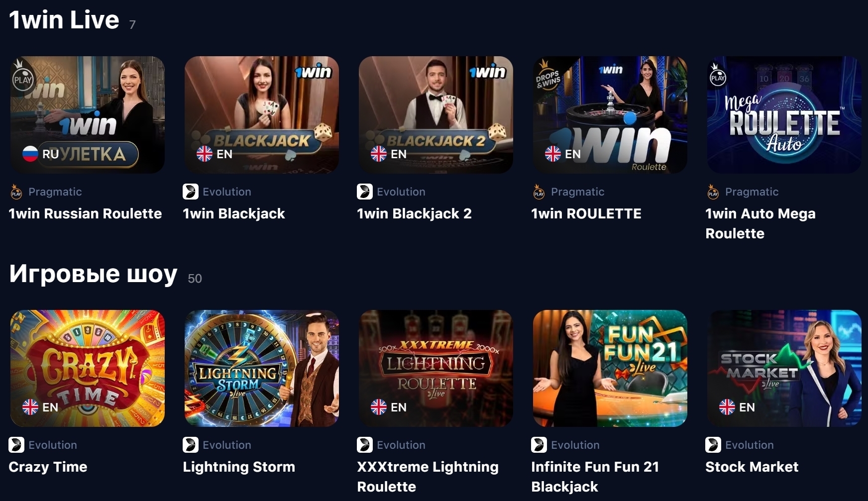This screenshot has width=868, height=501.
Task: Open the 1win Russian Roulette game thumbnail
Action: [88, 115]
